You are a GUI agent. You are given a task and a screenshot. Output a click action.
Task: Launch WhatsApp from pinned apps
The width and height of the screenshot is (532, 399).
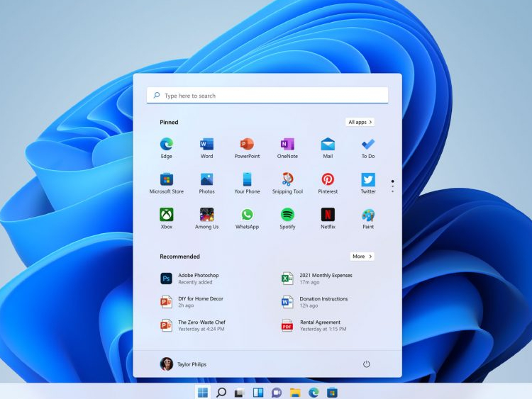click(247, 219)
